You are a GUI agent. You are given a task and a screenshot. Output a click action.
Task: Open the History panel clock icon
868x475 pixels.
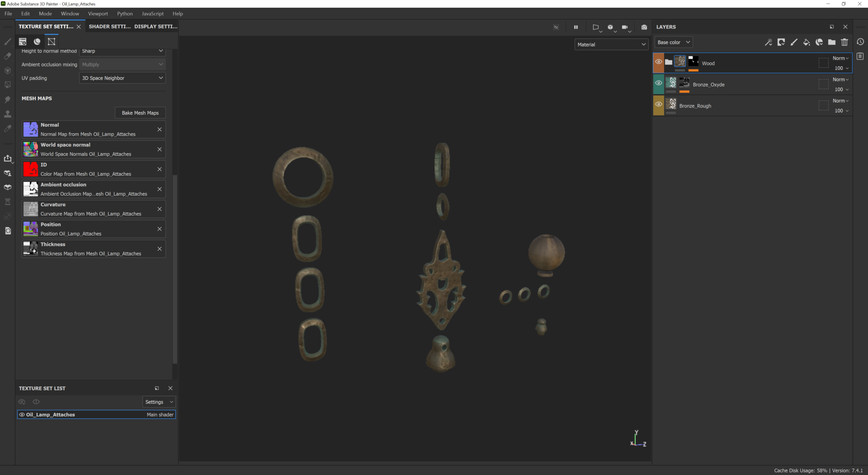pos(860,42)
